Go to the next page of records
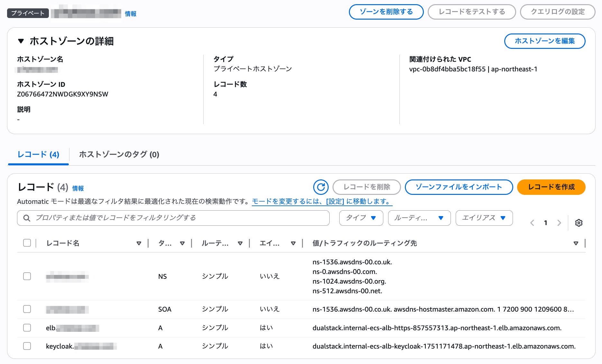 coord(560,223)
